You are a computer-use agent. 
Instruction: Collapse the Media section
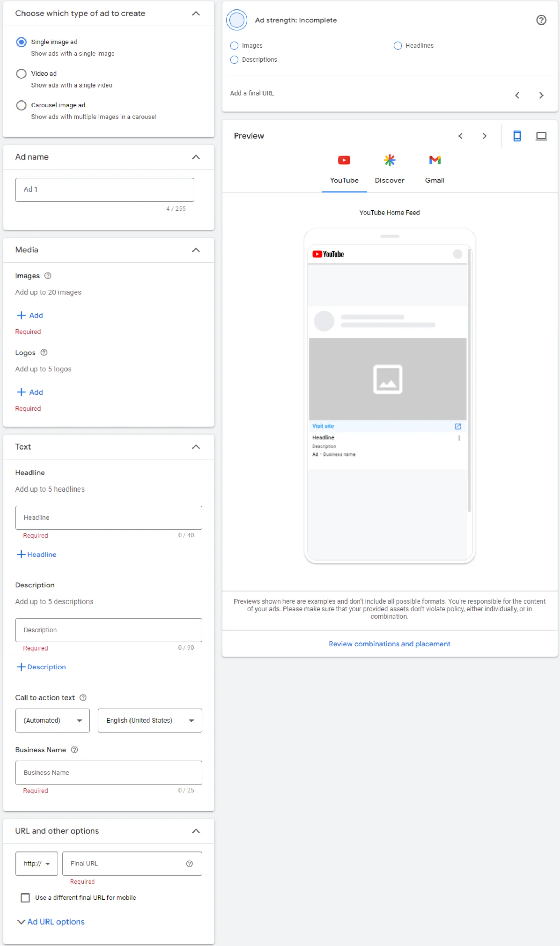[x=196, y=250]
